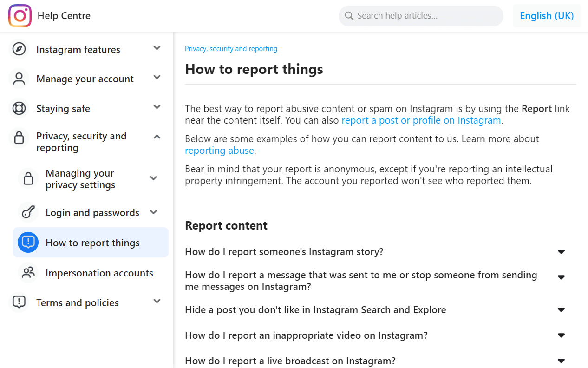This screenshot has width=588, height=368.
Task: Click the lifebuoy icon for Staying safe
Action: (19, 108)
